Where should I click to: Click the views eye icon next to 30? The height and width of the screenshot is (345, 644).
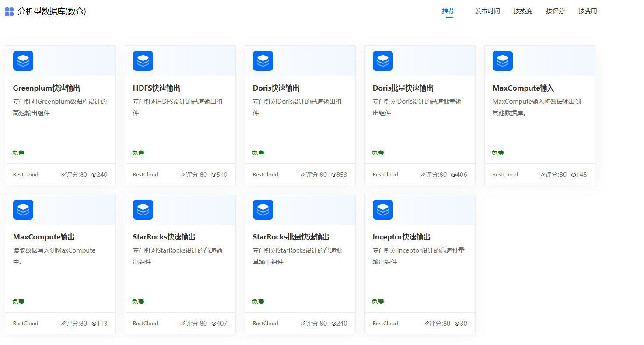457,324
